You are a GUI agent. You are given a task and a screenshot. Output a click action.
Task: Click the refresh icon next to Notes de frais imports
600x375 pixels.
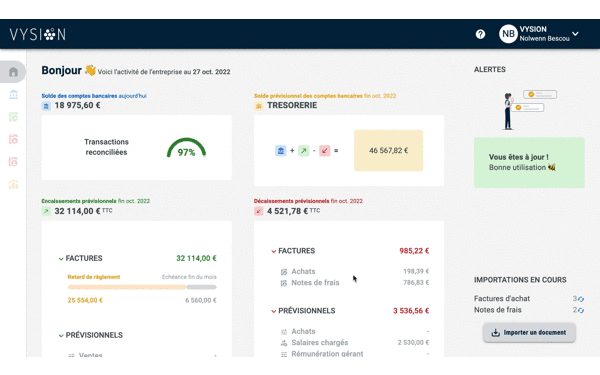pos(581,310)
